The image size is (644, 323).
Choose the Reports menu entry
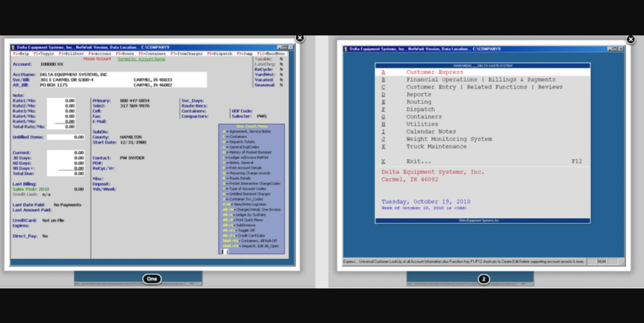tap(418, 94)
